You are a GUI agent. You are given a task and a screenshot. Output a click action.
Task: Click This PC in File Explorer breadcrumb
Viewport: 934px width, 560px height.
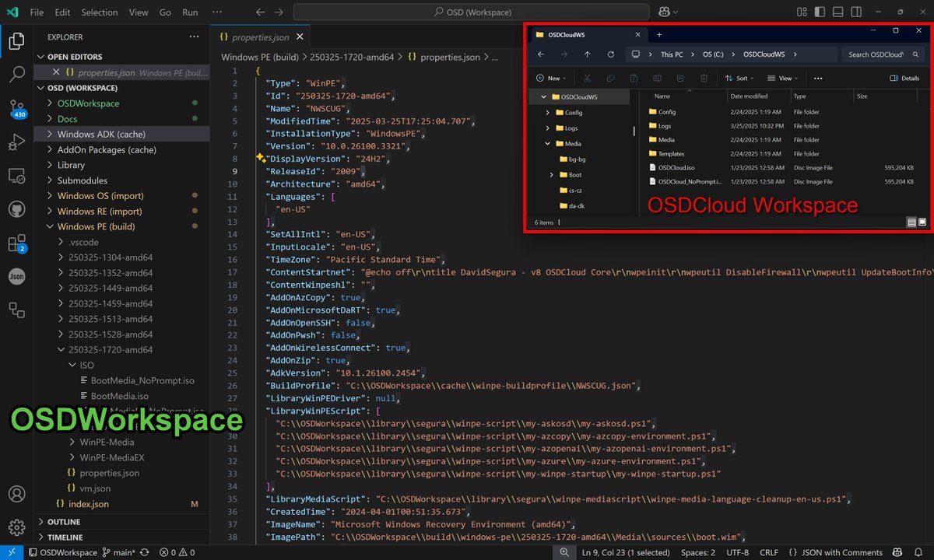tap(672, 54)
